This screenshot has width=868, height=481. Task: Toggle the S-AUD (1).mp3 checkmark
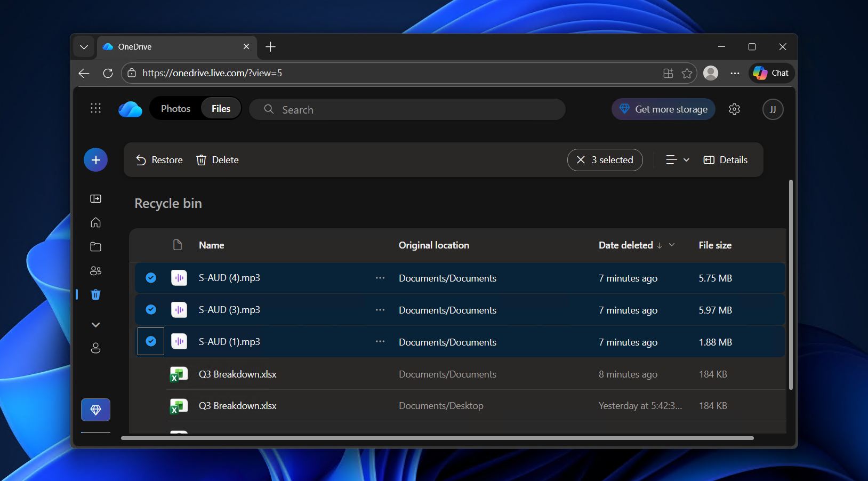(151, 342)
